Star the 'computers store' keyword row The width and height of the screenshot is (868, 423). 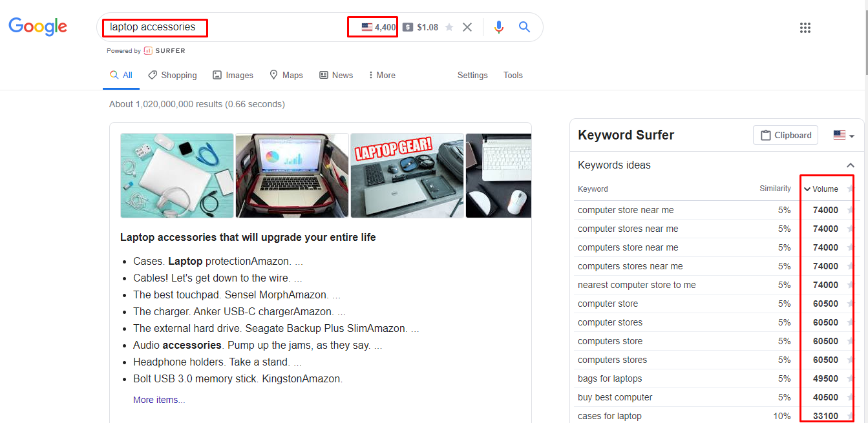851,341
